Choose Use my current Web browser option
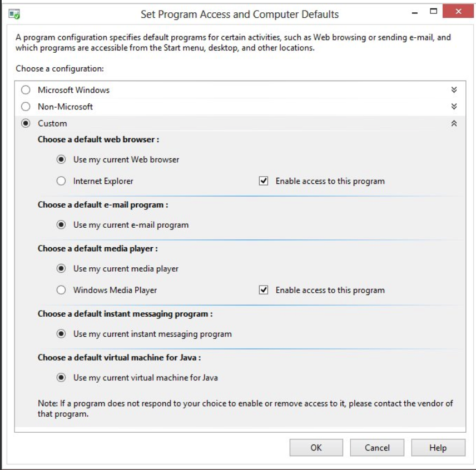Image resolution: width=476 pixels, height=470 pixels. tap(61, 159)
